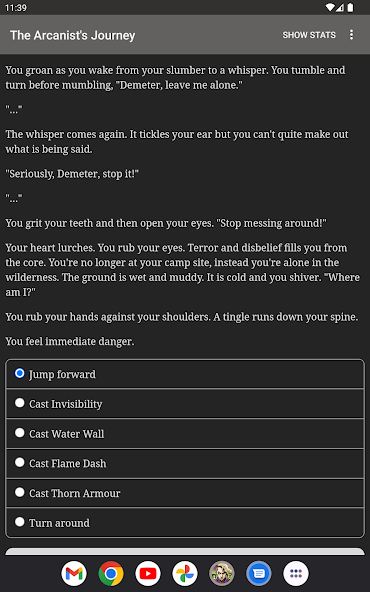Open Google Photos pinwheel icon
The height and width of the screenshot is (592, 370).
[x=185, y=574]
